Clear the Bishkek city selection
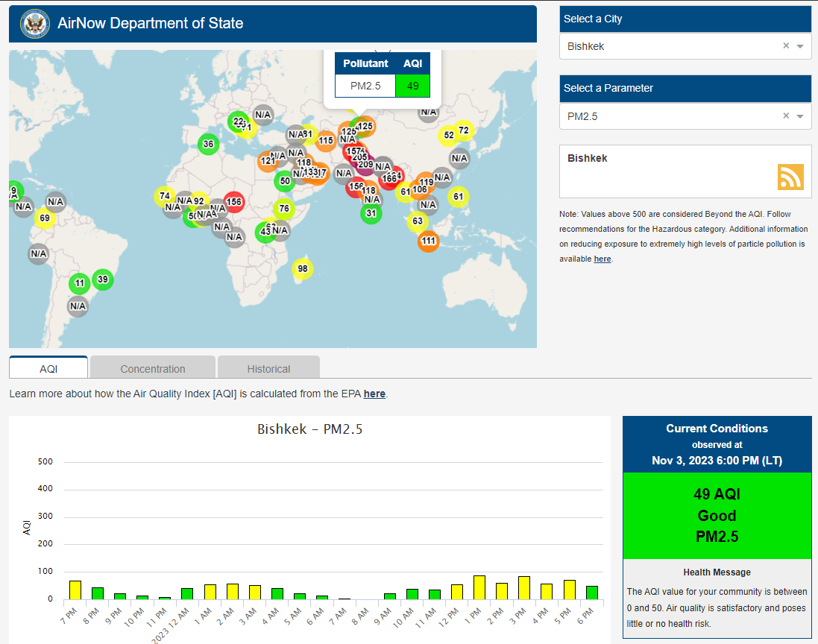The image size is (818, 644). (785, 46)
